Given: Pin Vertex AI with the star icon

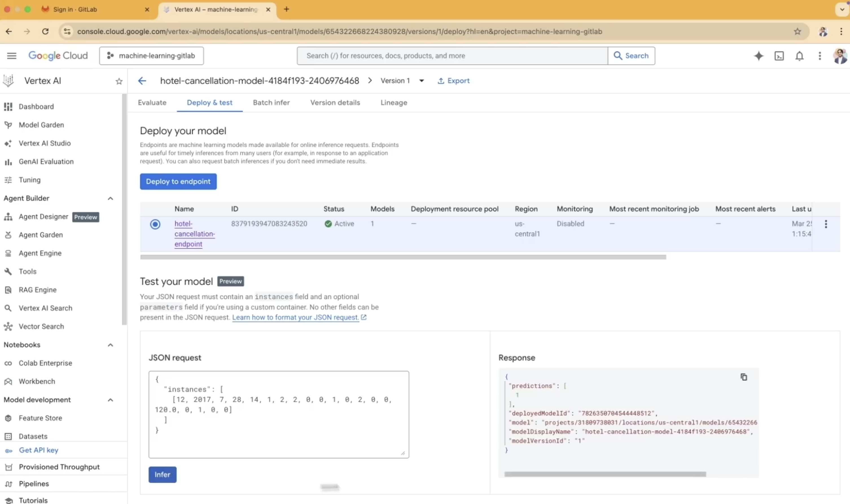Looking at the screenshot, I should (x=119, y=81).
